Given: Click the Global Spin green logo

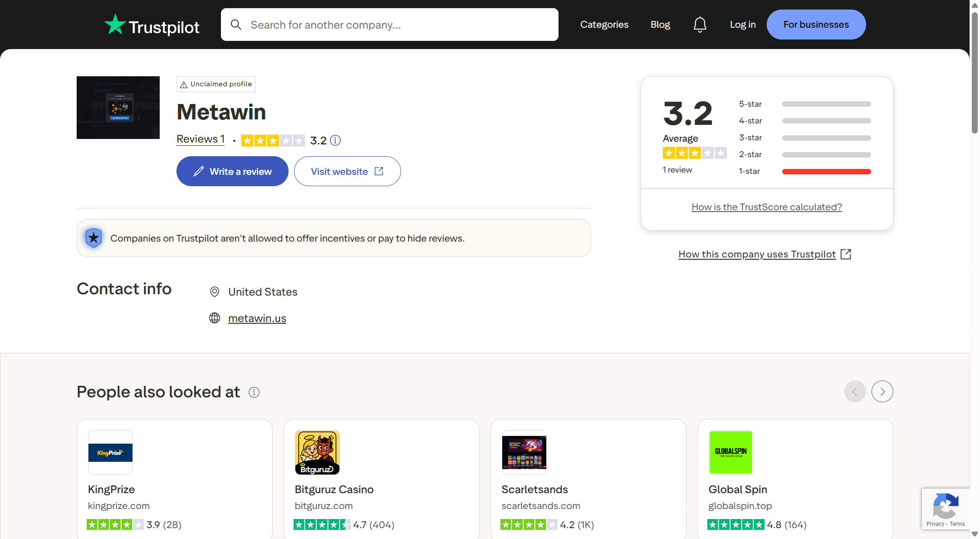Looking at the screenshot, I should [x=730, y=452].
